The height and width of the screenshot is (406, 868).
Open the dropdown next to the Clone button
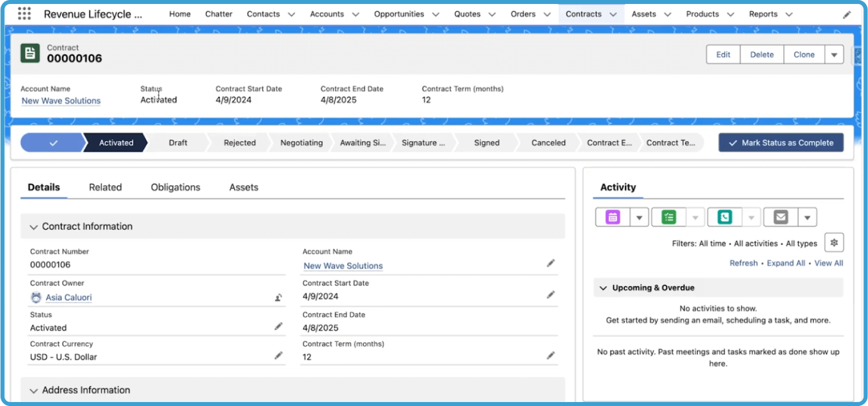(834, 54)
